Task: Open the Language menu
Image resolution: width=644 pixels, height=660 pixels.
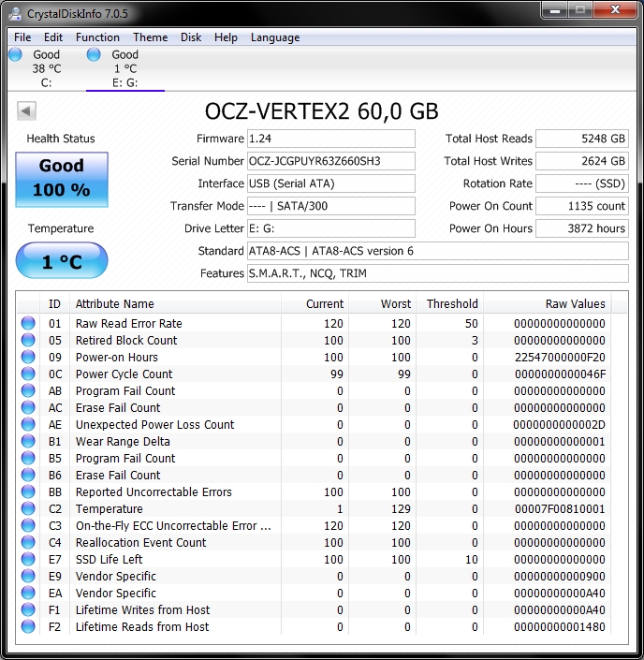Action: 275,37
